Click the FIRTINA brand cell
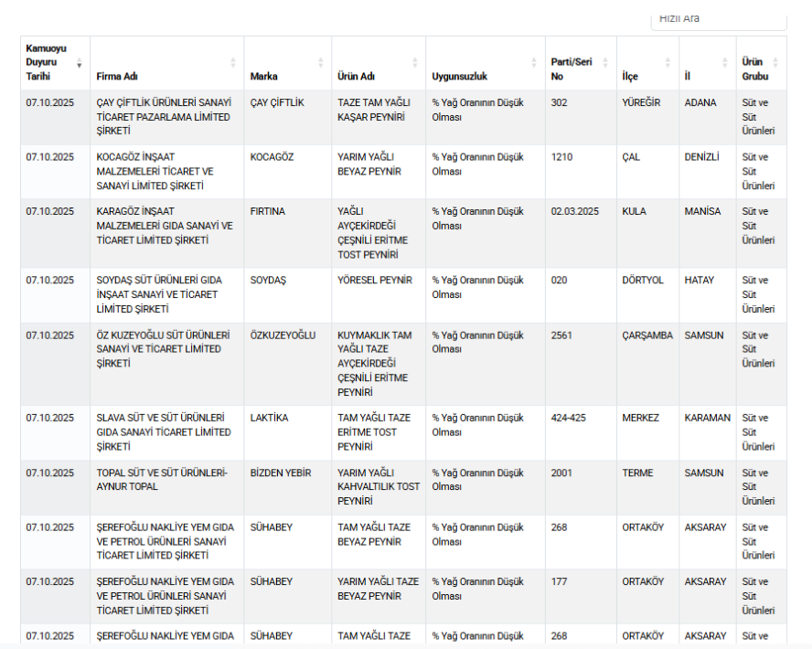812x649 pixels. click(x=267, y=211)
